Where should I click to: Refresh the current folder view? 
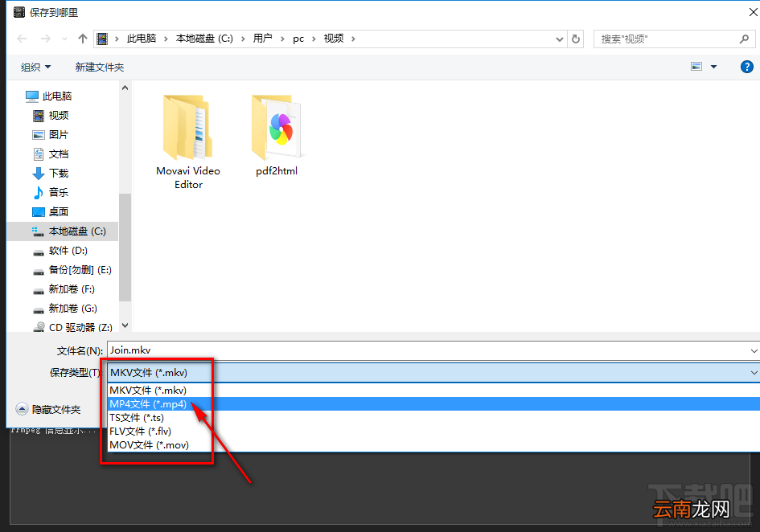[x=576, y=39]
